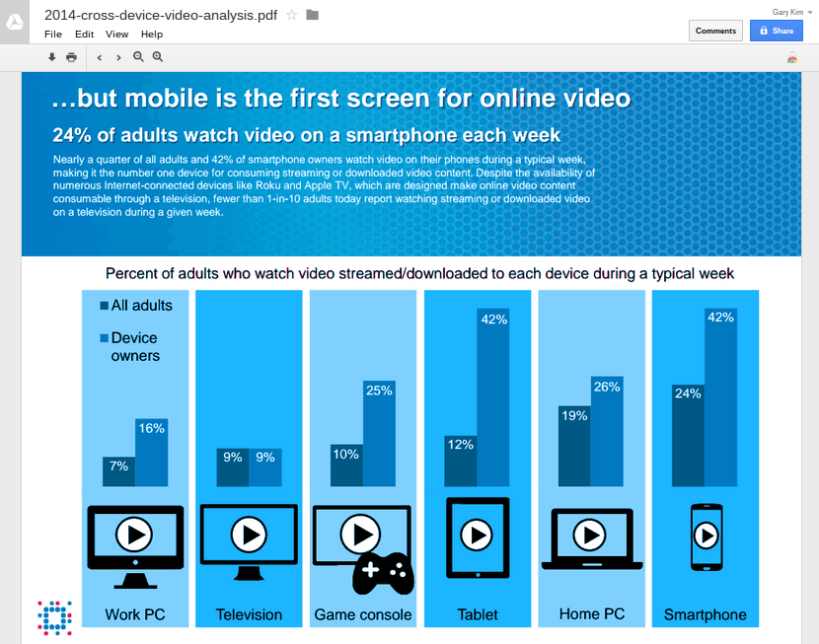
Task: Click the 25% Game console bar
Action: [x=379, y=433]
